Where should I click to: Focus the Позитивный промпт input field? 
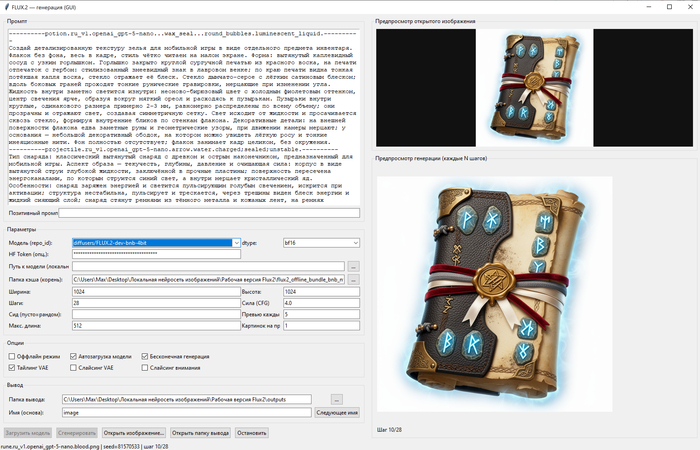click(208, 213)
